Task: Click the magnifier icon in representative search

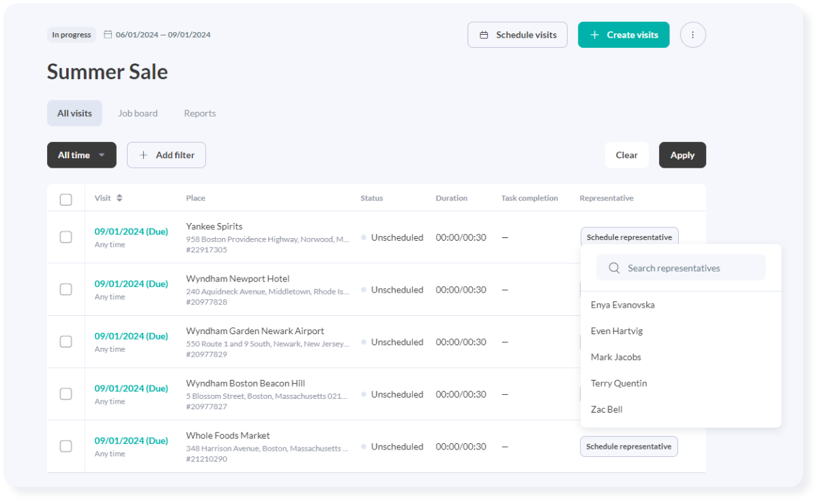Action: (x=614, y=268)
